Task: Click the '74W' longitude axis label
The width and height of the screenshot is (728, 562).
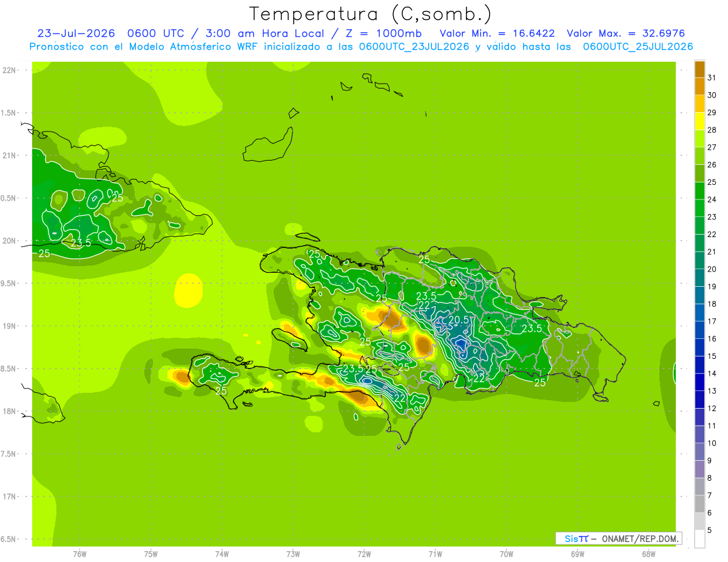Action: coord(222,554)
